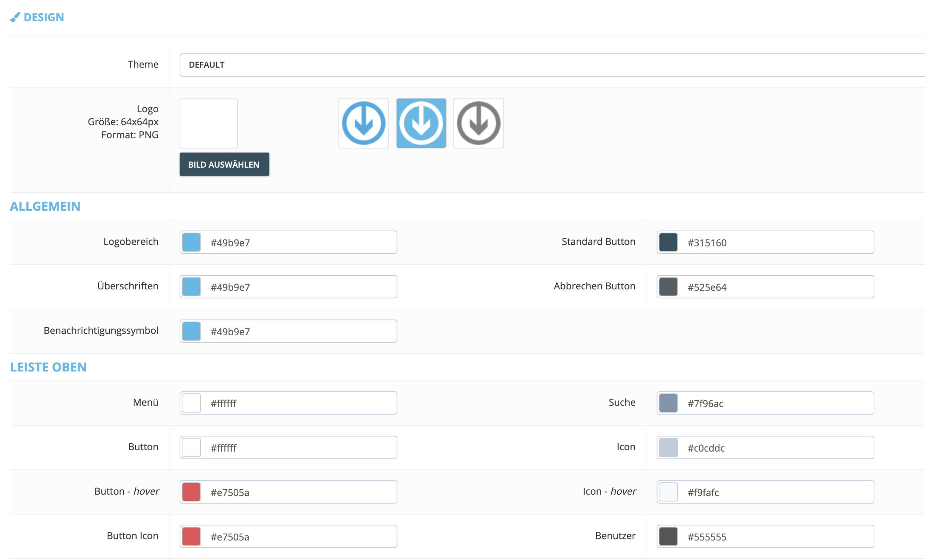The width and height of the screenshot is (925, 560).
Task: Open the Button - hover color swatch
Action: point(191,492)
